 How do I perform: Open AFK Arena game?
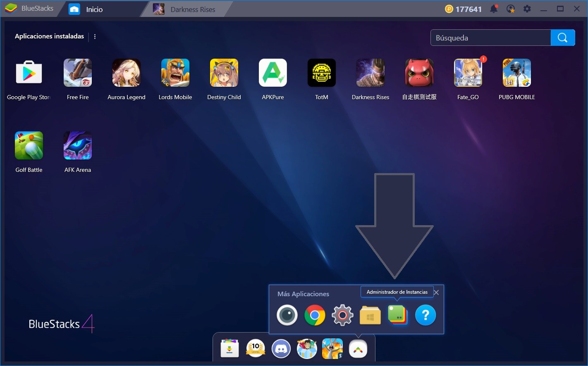click(78, 145)
